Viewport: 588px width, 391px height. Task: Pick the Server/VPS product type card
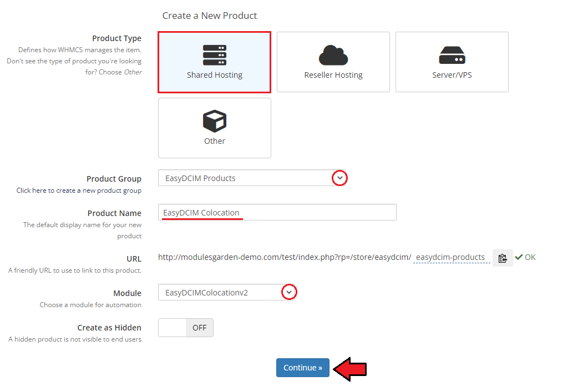tap(452, 62)
